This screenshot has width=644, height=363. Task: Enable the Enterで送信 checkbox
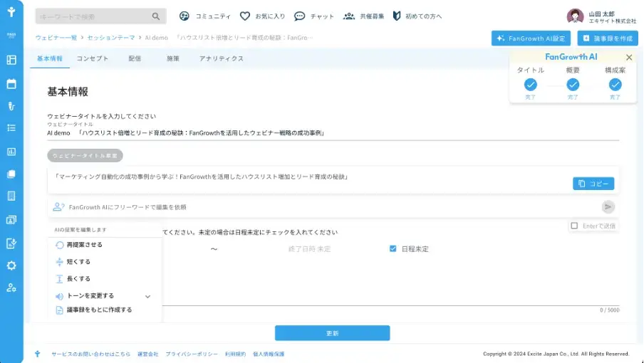click(x=574, y=226)
